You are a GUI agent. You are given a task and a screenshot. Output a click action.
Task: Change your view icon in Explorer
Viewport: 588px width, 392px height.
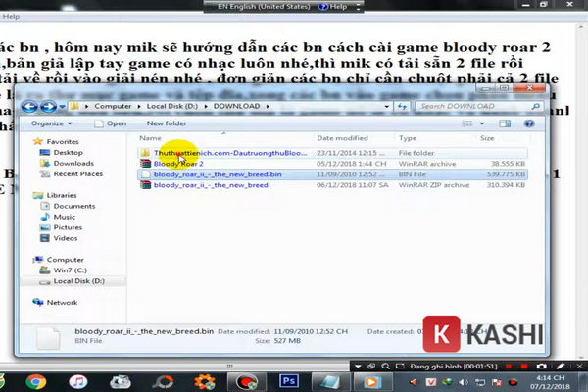tap(467, 123)
